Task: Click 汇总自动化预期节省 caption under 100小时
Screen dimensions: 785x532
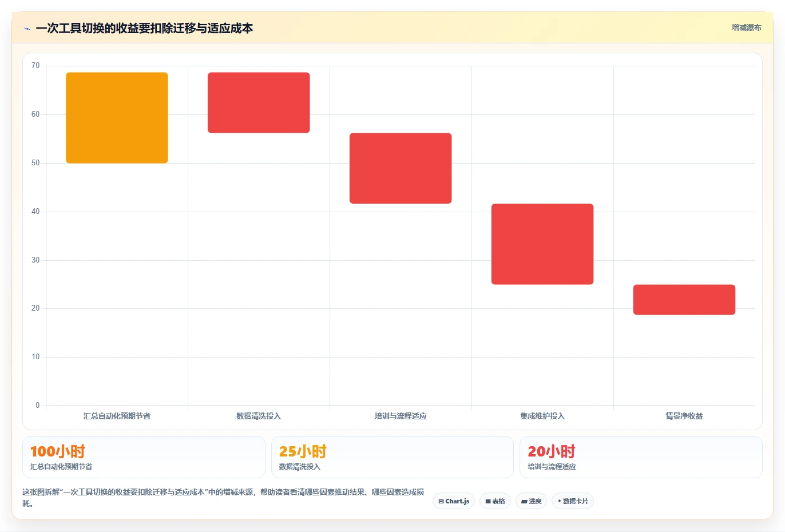Action: pyautogui.click(x=61, y=467)
